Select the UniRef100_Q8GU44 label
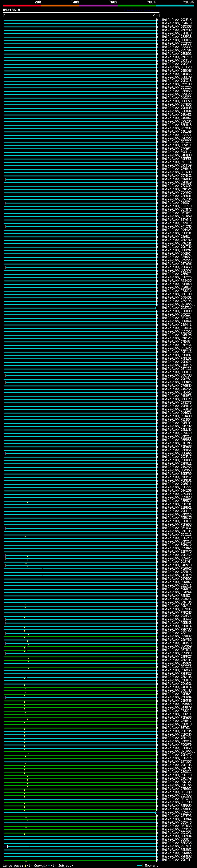 [177, 321]
